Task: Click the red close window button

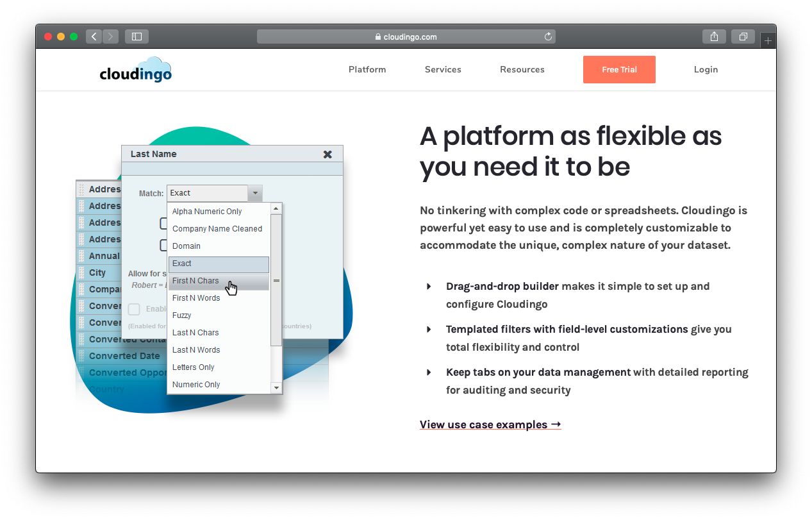Action: click(x=48, y=37)
